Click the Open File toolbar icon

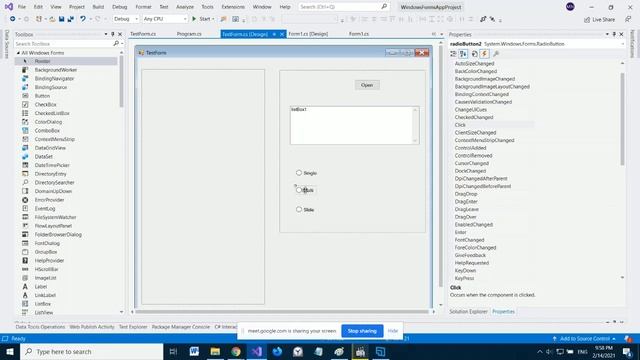(52, 19)
